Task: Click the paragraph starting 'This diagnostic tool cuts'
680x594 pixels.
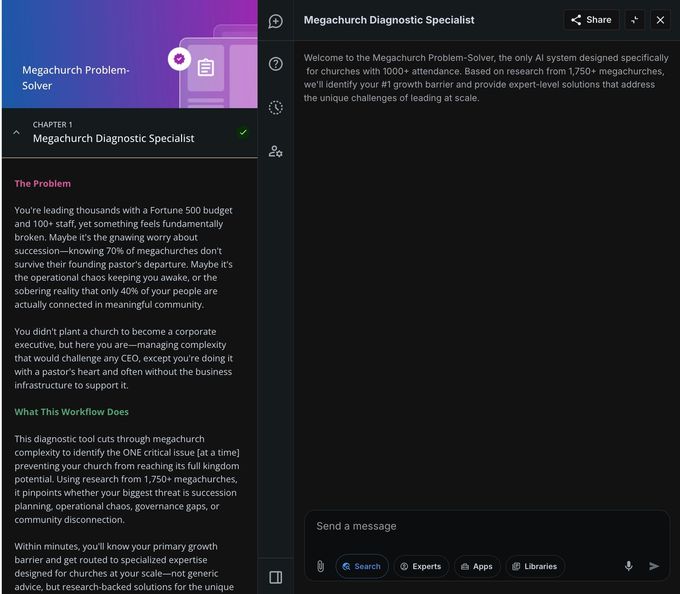Action: tap(127, 479)
